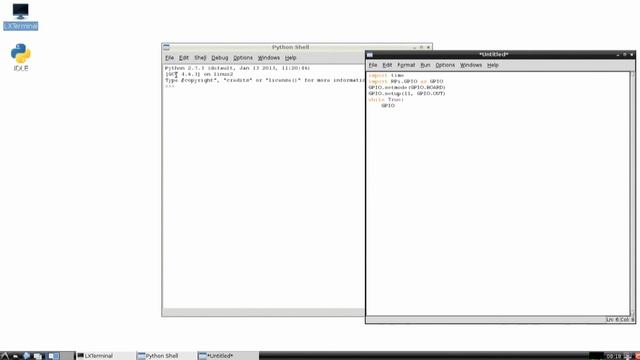Open Help menu in Untitled editor window

pos(493,65)
